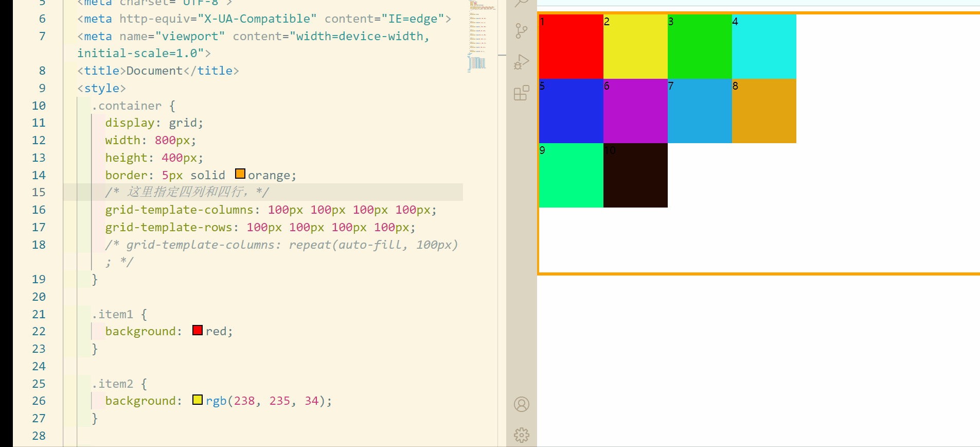Click the yellow rgb color swatch on line 26
Viewport: 980px width, 447px height.
pyautogui.click(x=198, y=400)
